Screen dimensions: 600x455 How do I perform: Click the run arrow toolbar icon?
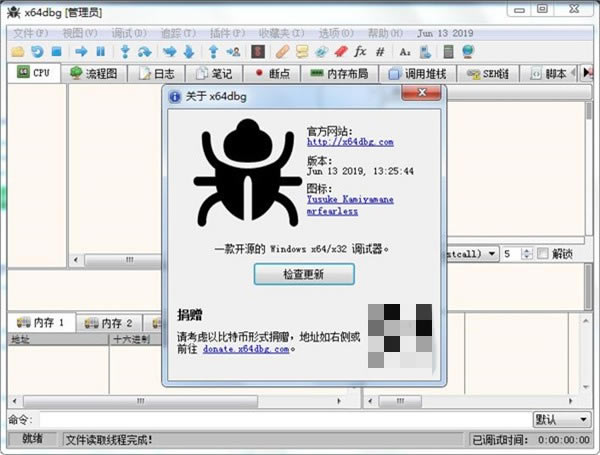click(81, 51)
